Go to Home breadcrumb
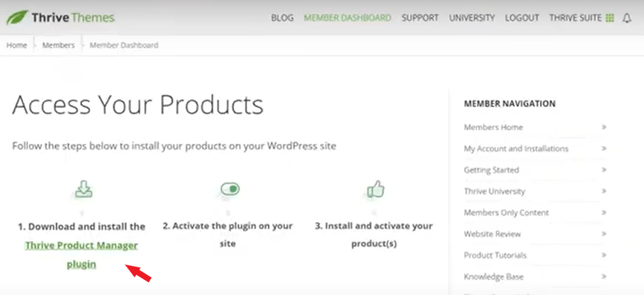This screenshot has height=295, width=644. pos(17,45)
